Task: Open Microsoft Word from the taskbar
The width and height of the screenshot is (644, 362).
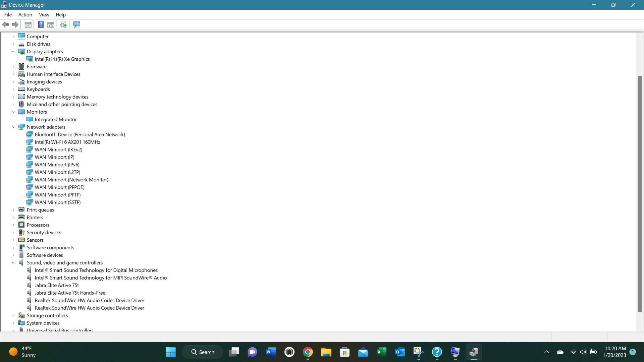Action: (x=271, y=352)
